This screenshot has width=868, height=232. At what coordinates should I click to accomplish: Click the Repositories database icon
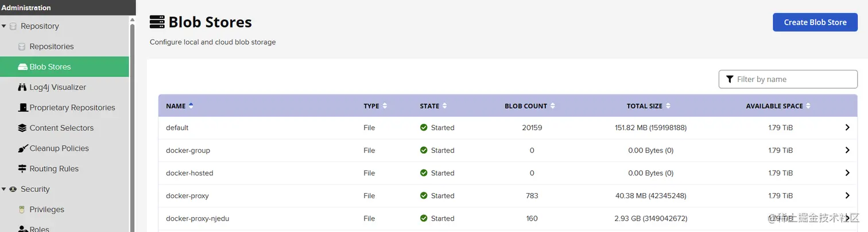(22, 46)
